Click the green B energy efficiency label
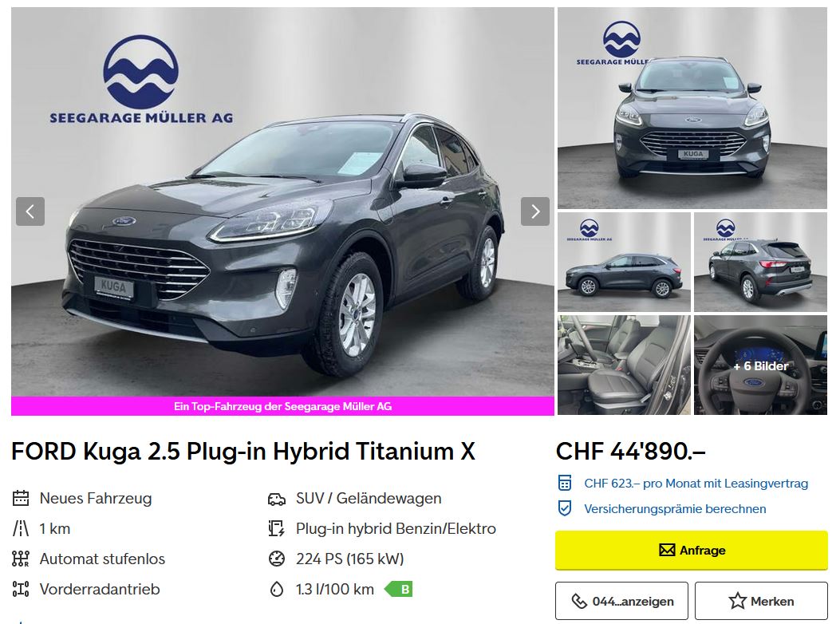The image size is (840, 624). coord(399,589)
